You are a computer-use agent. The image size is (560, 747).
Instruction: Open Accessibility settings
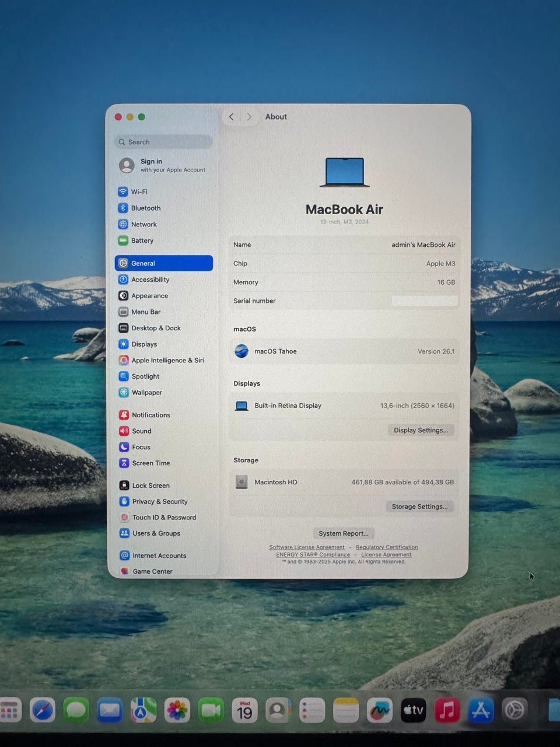point(163,280)
